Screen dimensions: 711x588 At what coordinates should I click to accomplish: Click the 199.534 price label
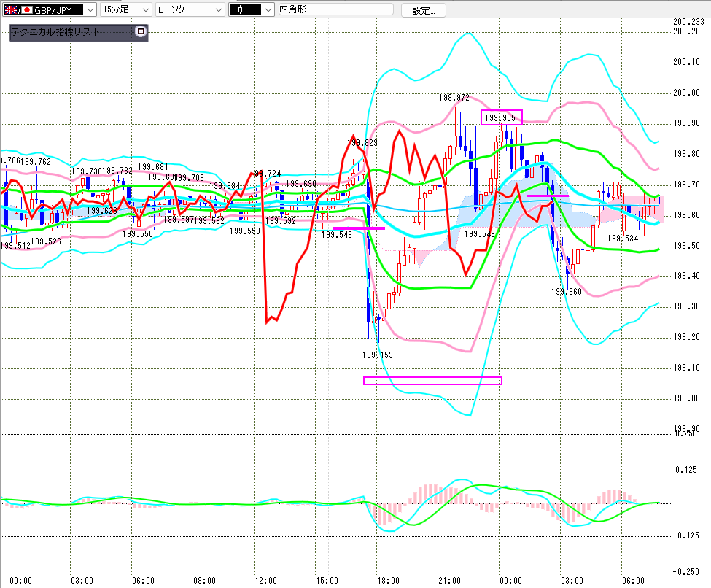pos(623,239)
